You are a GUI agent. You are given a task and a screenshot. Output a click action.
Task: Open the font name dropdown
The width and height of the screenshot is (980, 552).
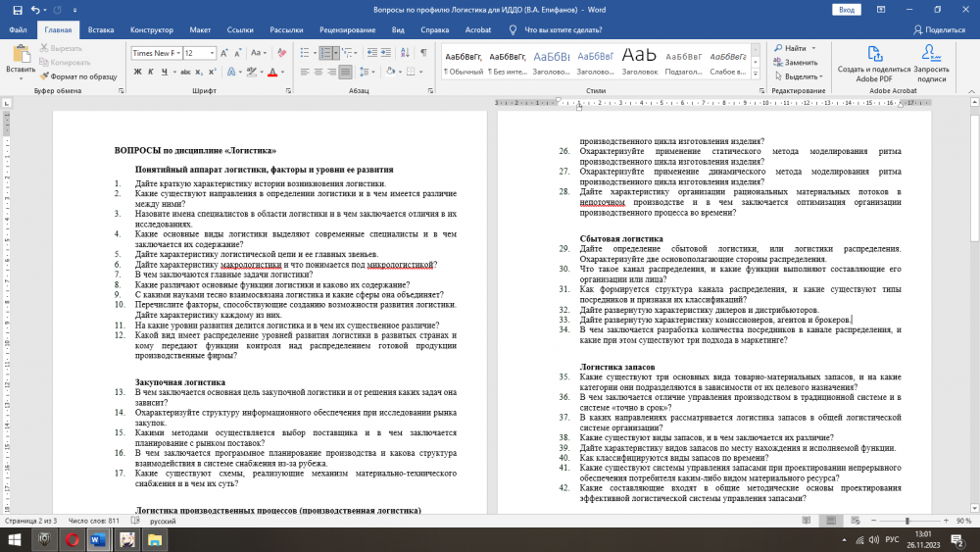tap(177, 53)
